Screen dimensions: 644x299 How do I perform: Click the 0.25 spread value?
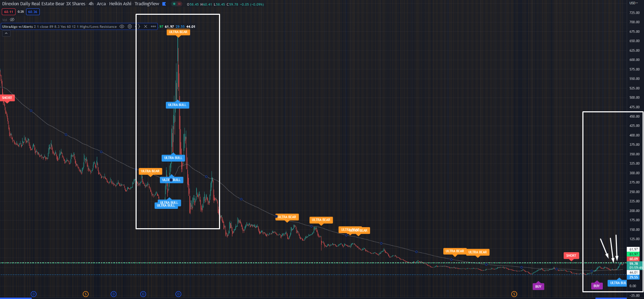point(21,12)
